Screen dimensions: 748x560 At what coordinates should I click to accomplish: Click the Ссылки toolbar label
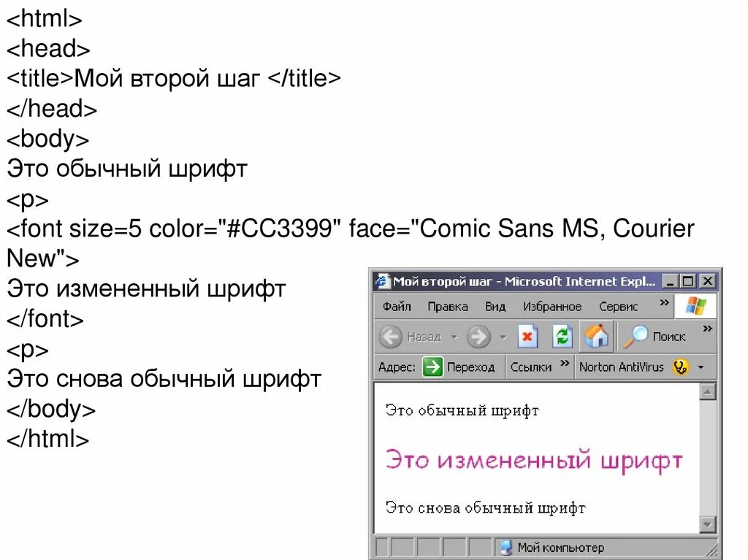point(530,367)
